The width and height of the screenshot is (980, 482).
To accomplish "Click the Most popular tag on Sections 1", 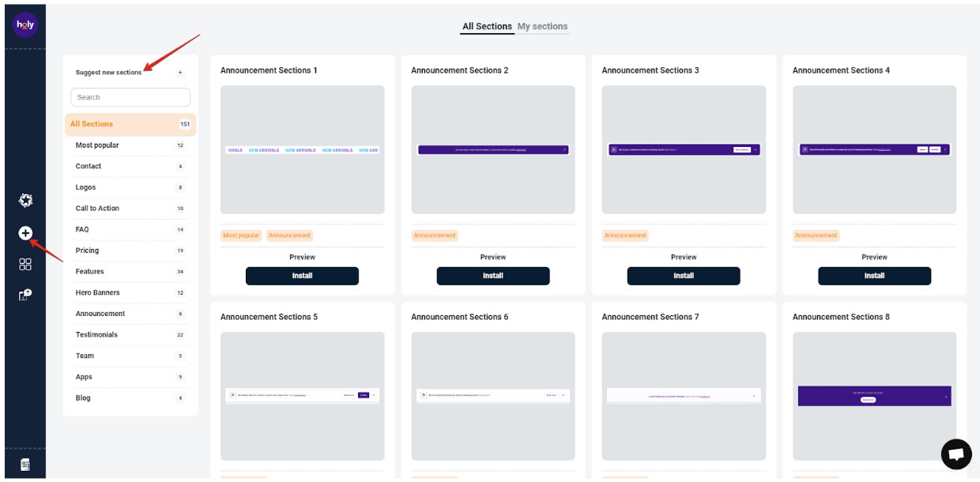I will coord(241,235).
